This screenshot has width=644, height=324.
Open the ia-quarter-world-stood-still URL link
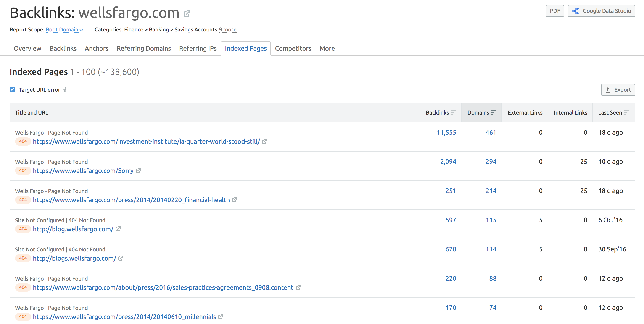(147, 141)
